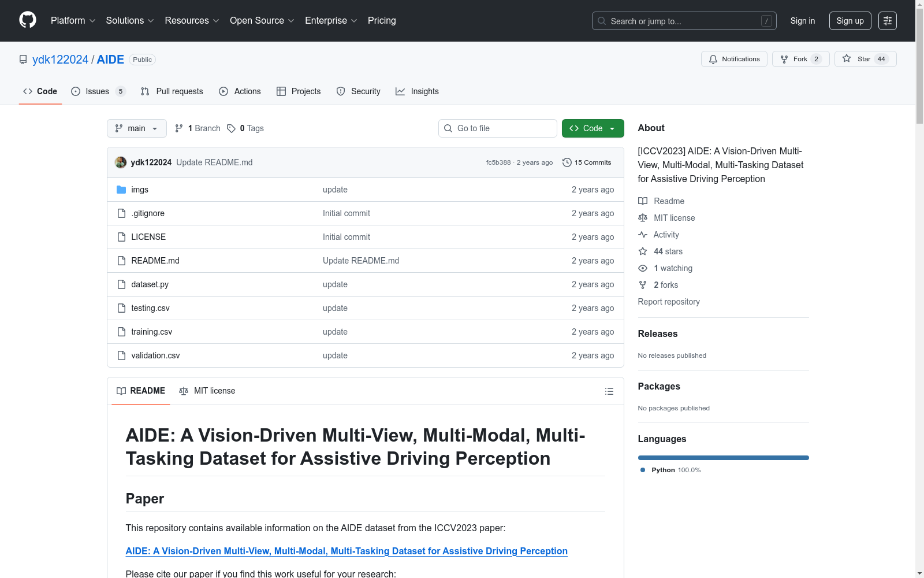Open the 15 Commits history link
The image size is (924, 578).
point(587,162)
